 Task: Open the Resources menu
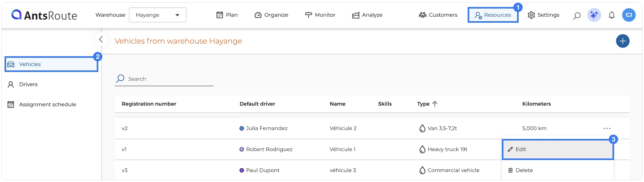click(493, 15)
